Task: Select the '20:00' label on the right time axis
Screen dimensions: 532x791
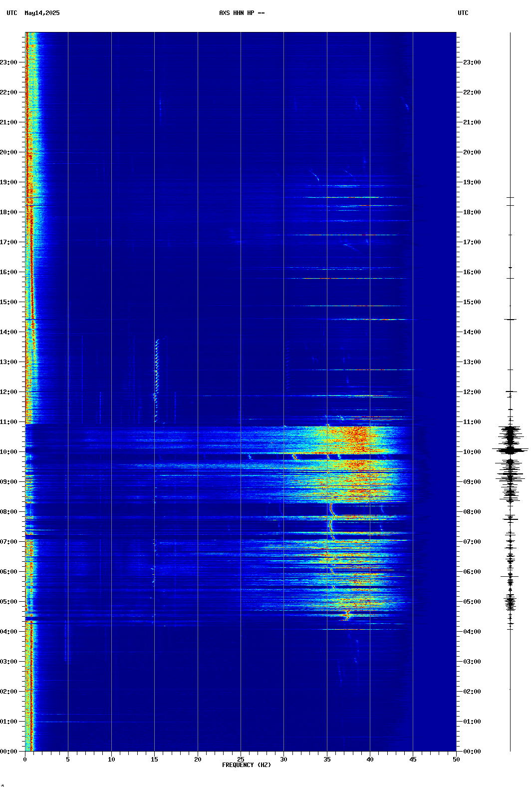Action: point(472,152)
